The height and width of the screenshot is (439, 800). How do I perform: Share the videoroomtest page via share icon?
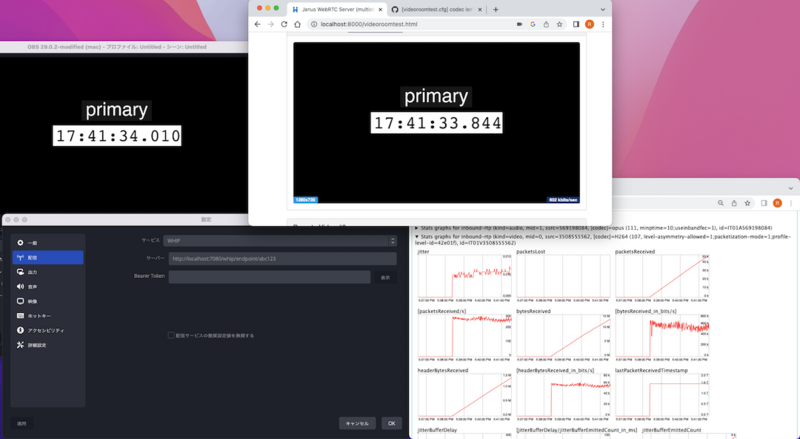click(x=546, y=24)
